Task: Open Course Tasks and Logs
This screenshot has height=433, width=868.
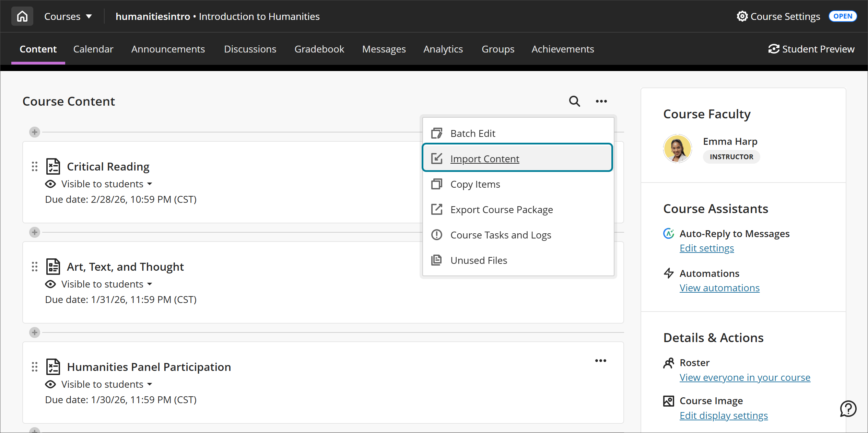Action: [x=501, y=235]
